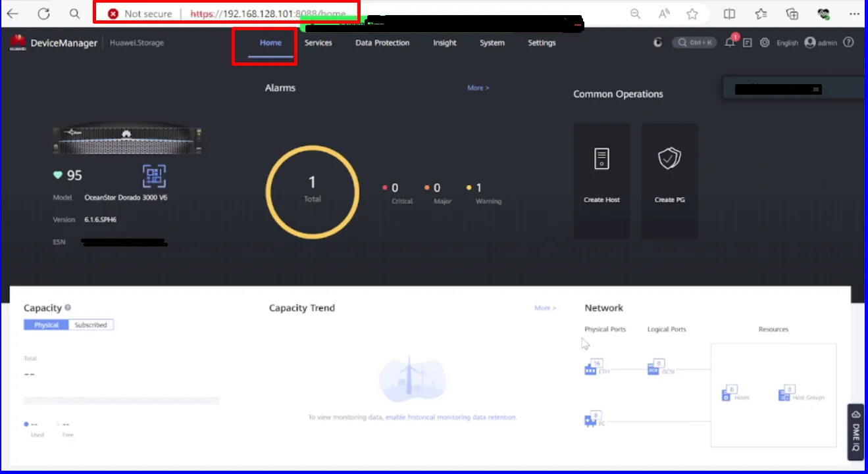Click version value 6.1.6.SPH6
Image resolution: width=868 pixels, height=474 pixels.
click(x=100, y=220)
